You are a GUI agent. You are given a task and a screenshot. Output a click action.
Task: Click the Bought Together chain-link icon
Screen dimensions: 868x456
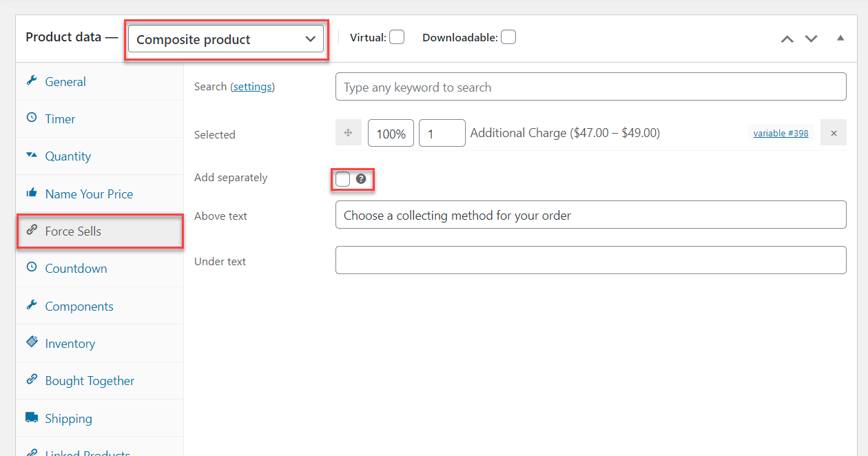click(x=32, y=380)
